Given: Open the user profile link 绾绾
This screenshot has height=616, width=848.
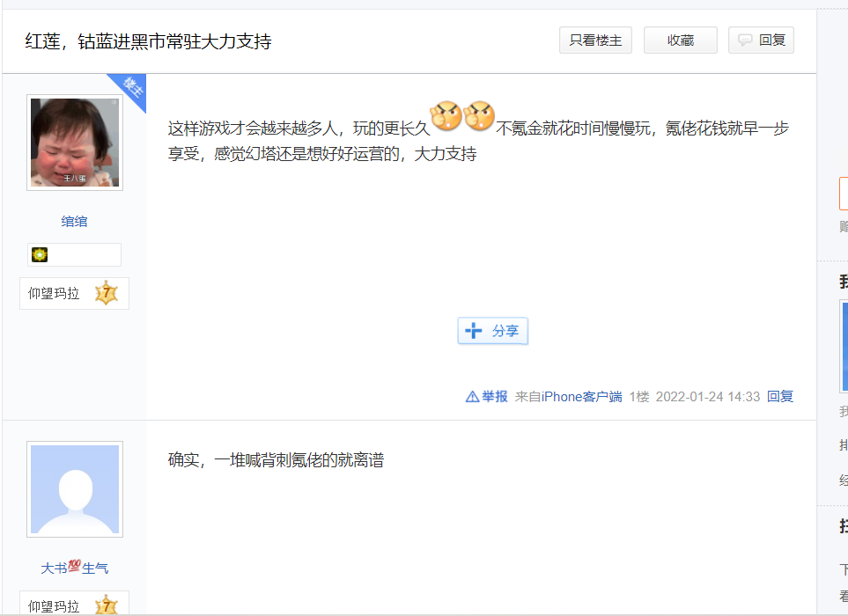Looking at the screenshot, I should (75, 222).
